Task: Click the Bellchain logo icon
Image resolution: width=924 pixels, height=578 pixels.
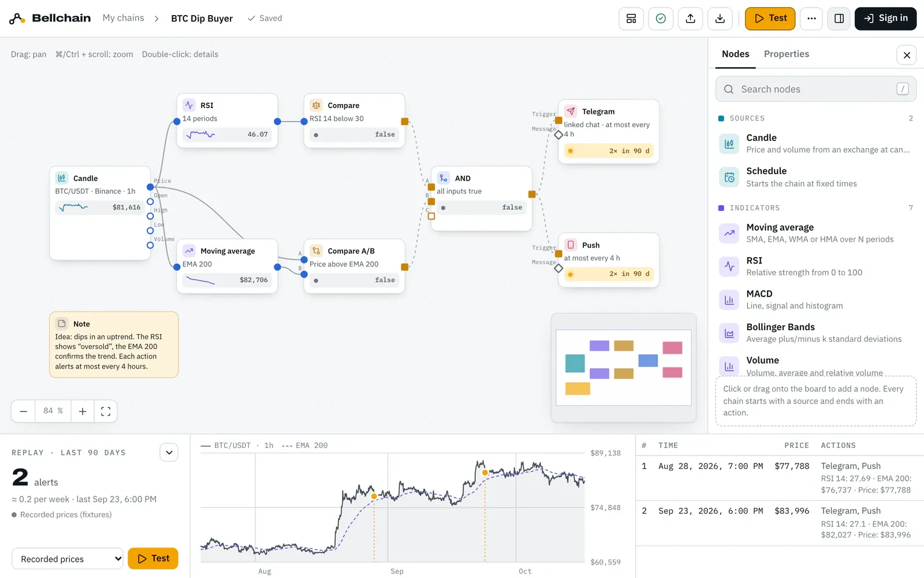Action: tap(17, 18)
